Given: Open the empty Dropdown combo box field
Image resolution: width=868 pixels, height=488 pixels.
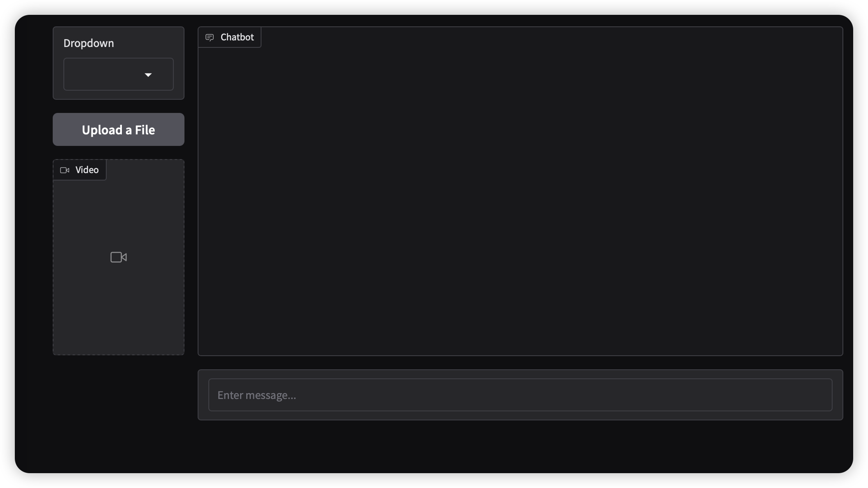Looking at the screenshot, I should click(x=119, y=74).
